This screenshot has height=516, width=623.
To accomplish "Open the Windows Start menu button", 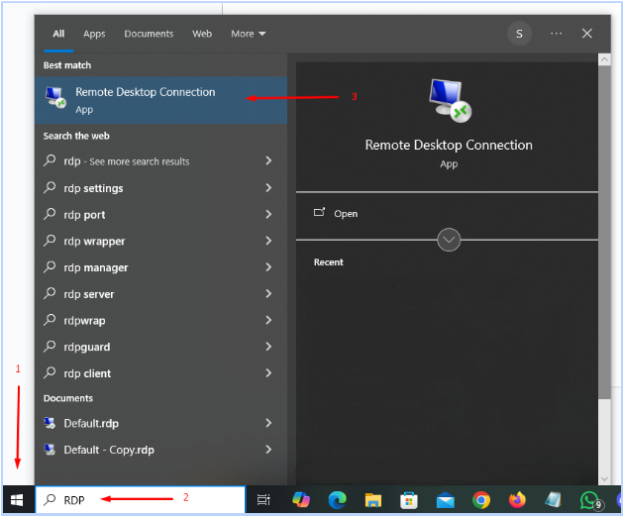I will coord(17,500).
